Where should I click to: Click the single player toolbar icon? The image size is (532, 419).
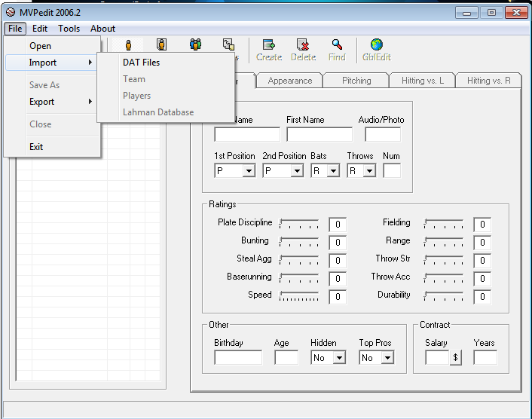click(128, 44)
